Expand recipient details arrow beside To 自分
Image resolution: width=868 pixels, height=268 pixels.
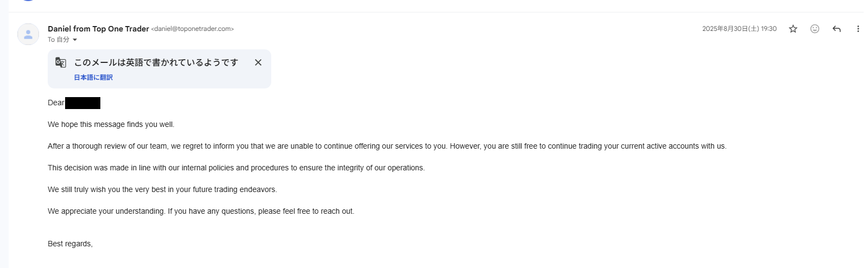(x=75, y=40)
